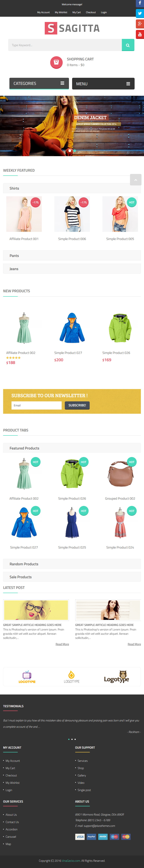Select the second slider pagination dot
This screenshot has width=144, height=868.
(75, 151)
